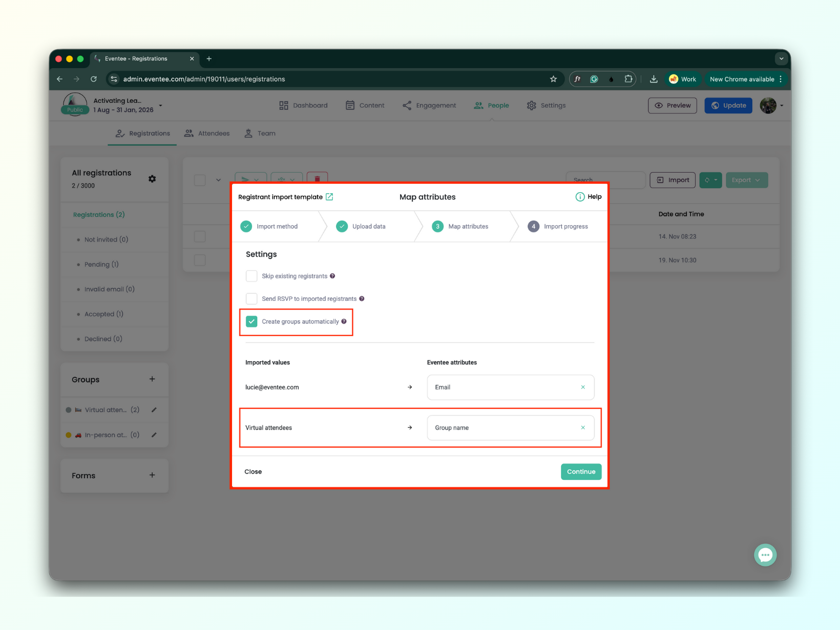Click the user avatar picture
The width and height of the screenshot is (840, 630).
(x=768, y=106)
